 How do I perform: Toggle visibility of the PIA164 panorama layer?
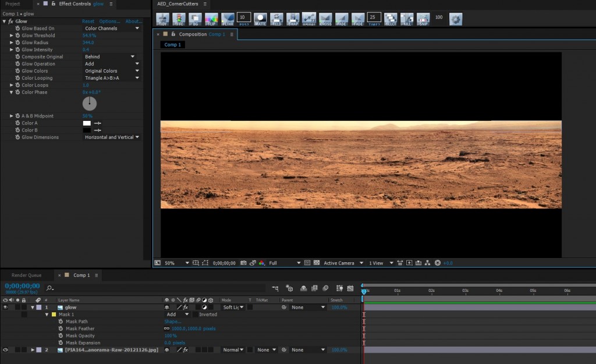[x=5, y=350]
